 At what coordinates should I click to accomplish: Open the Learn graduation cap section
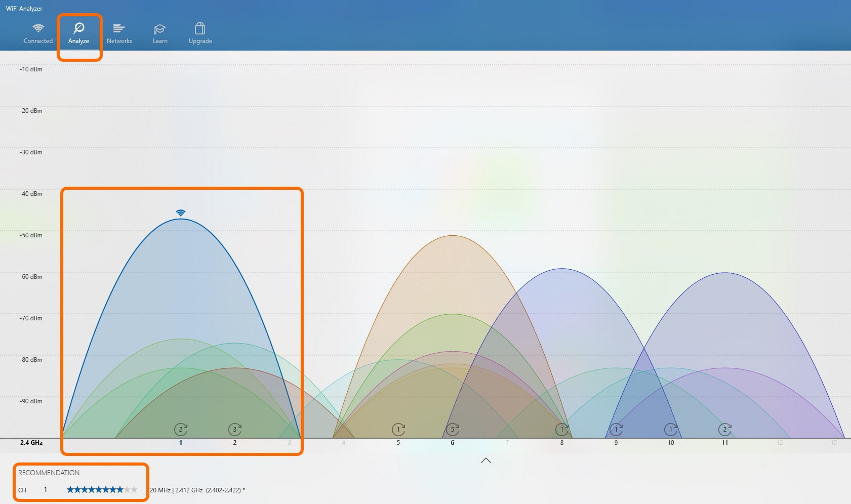point(160,29)
